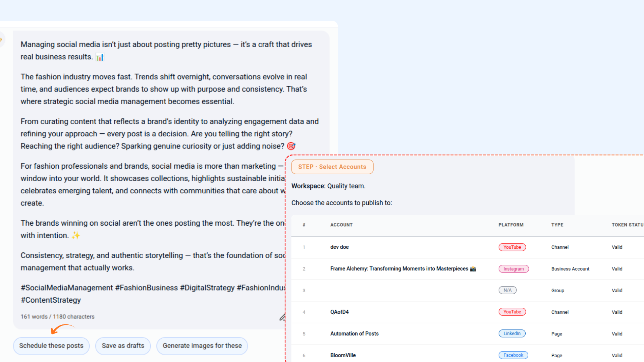Screen dimensions: 644x362
Task: Click the camera emoji beside Frame Alchemy
Action: point(473,269)
